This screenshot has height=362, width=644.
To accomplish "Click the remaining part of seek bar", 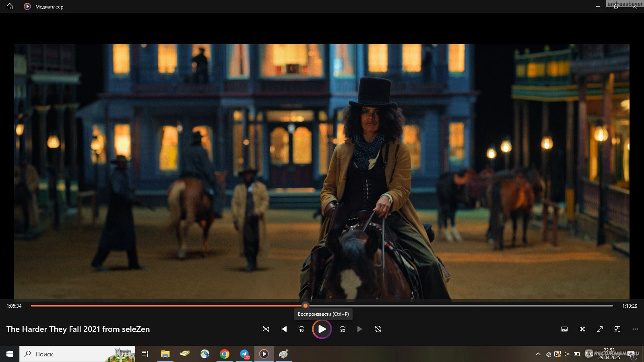I will point(461,306).
